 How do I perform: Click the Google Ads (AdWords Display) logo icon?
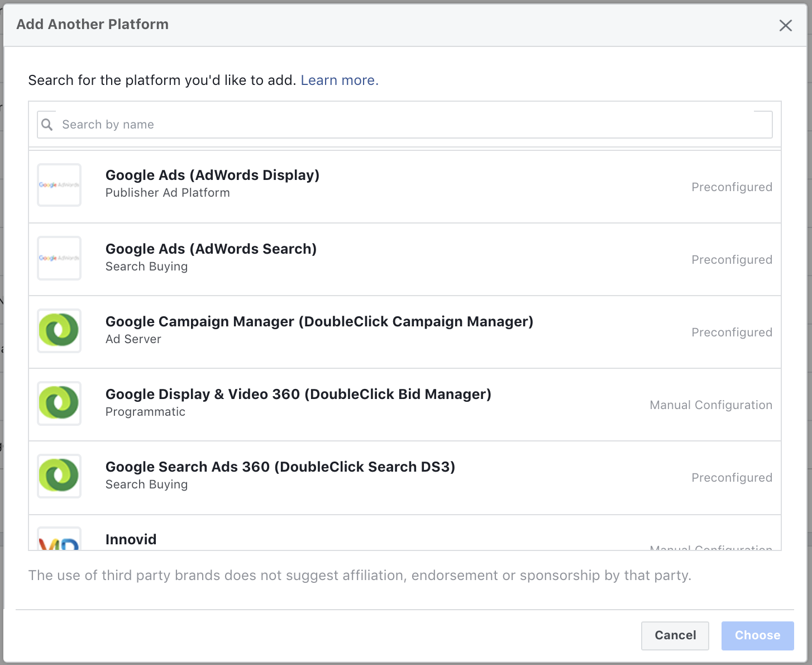click(59, 185)
